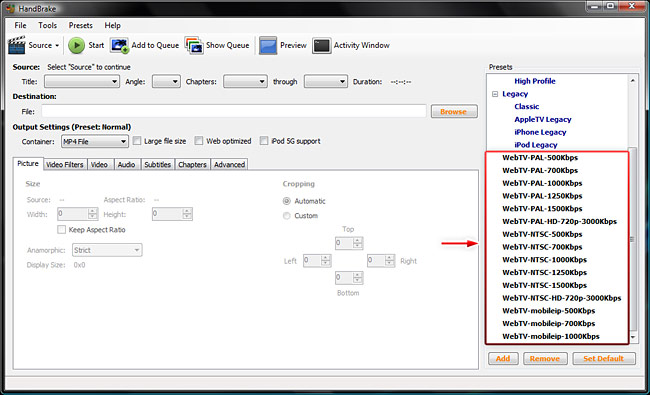Image resolution: width=650 pixels, height=395 pixels.
Task: Switch to the Audio tab
Action: 126,165
